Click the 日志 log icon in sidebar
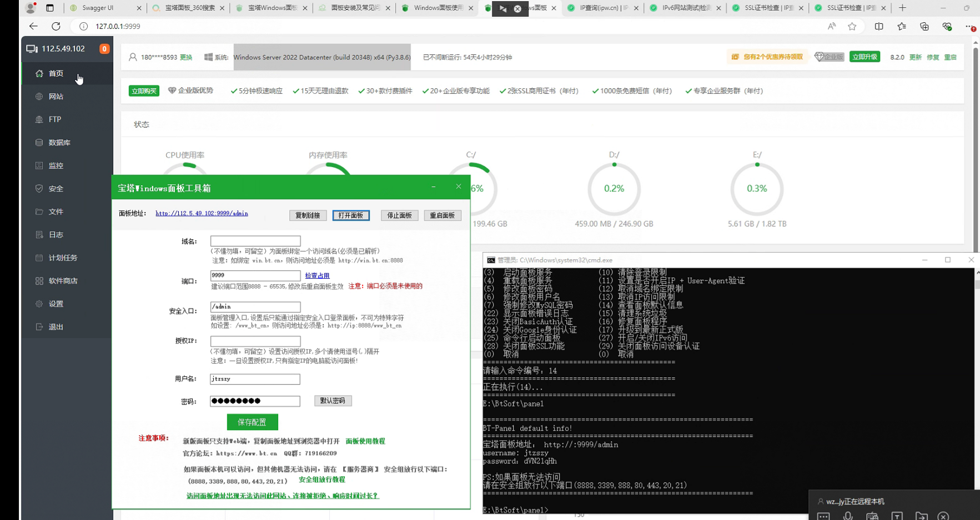 coord(39,235)
